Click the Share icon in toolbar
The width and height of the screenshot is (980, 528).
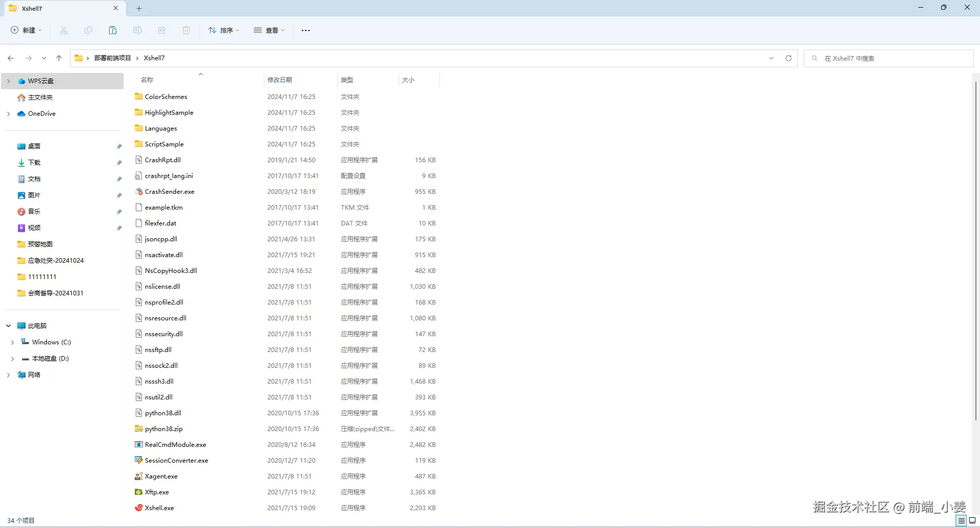[x=162, y=31]
